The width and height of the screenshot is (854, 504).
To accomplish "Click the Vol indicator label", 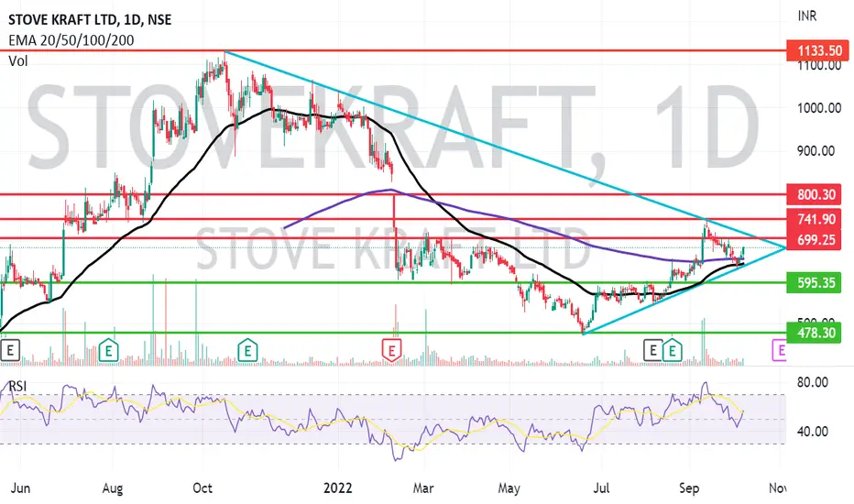I will click(x=18, y=60).
